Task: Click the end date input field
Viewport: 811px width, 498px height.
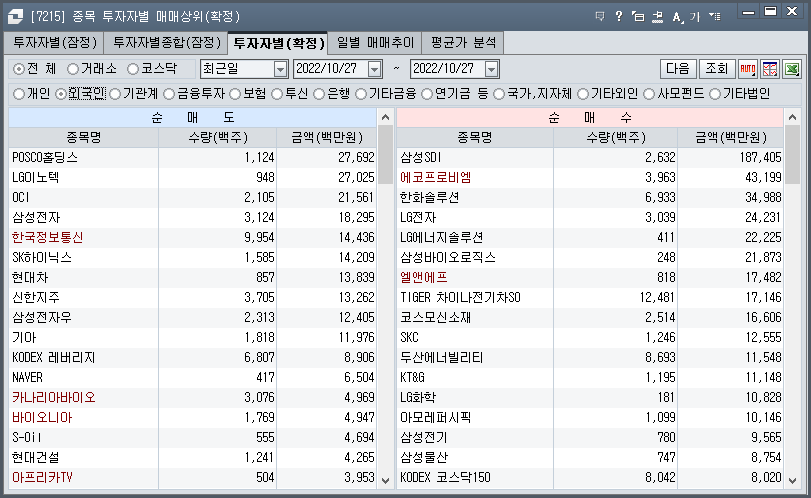Action: (447, 69)
